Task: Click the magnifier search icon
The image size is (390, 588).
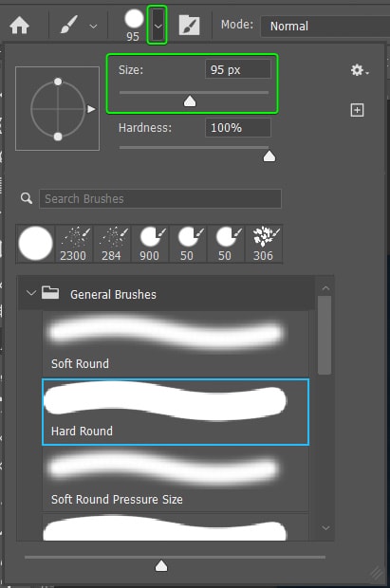Action: click(27, 198)
